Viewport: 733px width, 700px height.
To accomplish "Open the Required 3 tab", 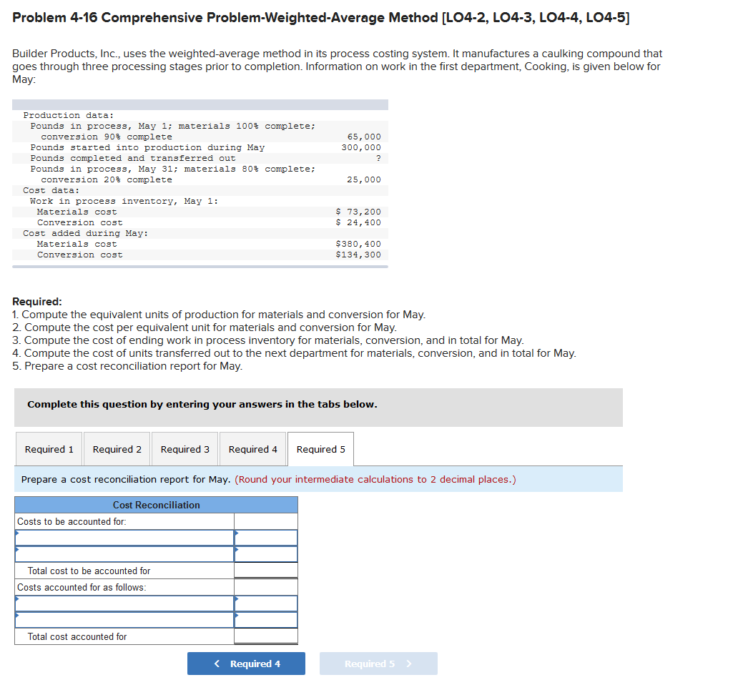I will tap(185, 449).
